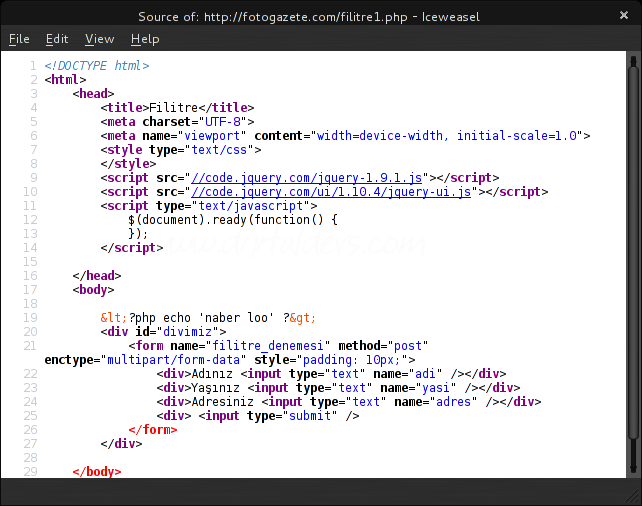Open the Help menu
This screenshot has height=506, width=642.
145,39
